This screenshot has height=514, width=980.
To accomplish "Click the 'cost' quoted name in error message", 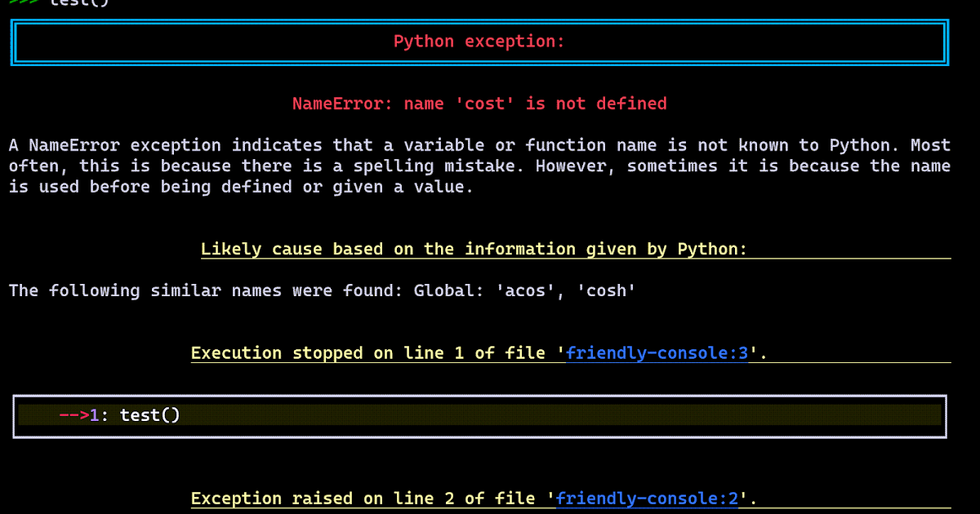I will pos(486,104).
